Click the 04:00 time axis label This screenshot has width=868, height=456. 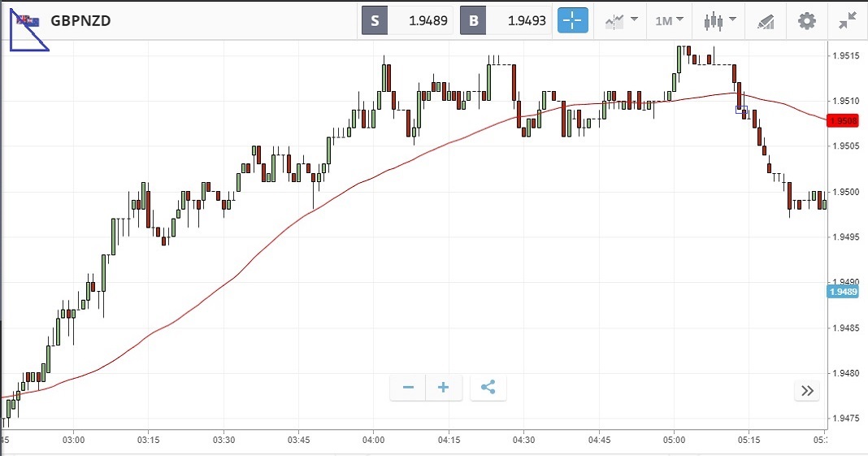(373, 440)
